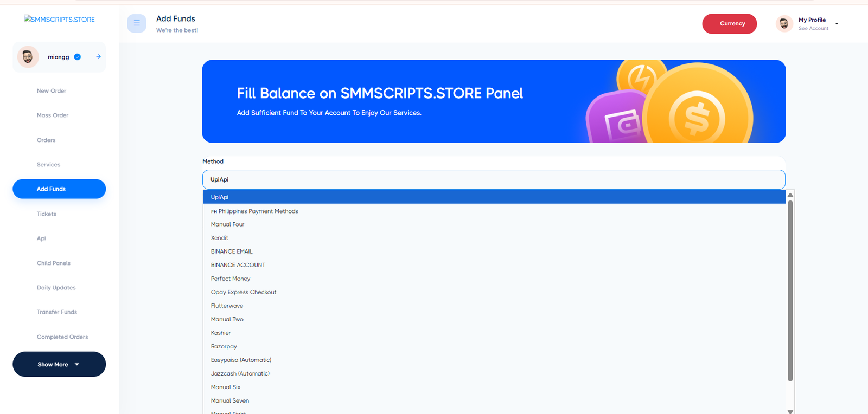Go to Mass Order page

pos(53,115)
